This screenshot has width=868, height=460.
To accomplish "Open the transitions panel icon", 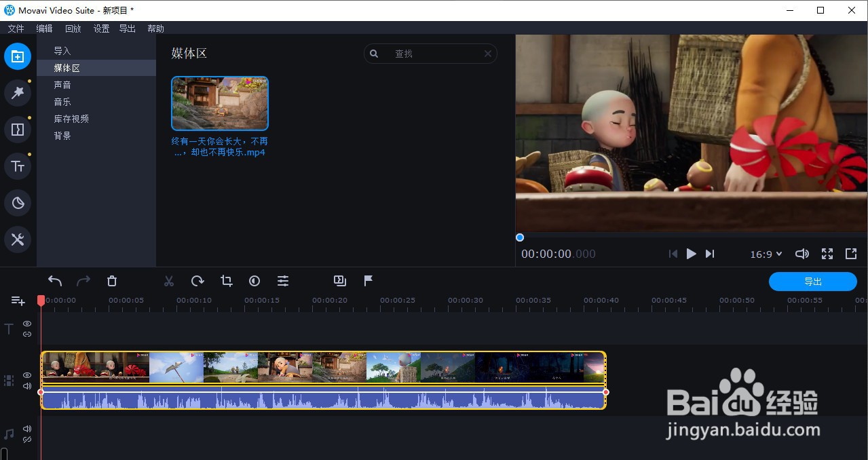I will (x=18, y=130).
